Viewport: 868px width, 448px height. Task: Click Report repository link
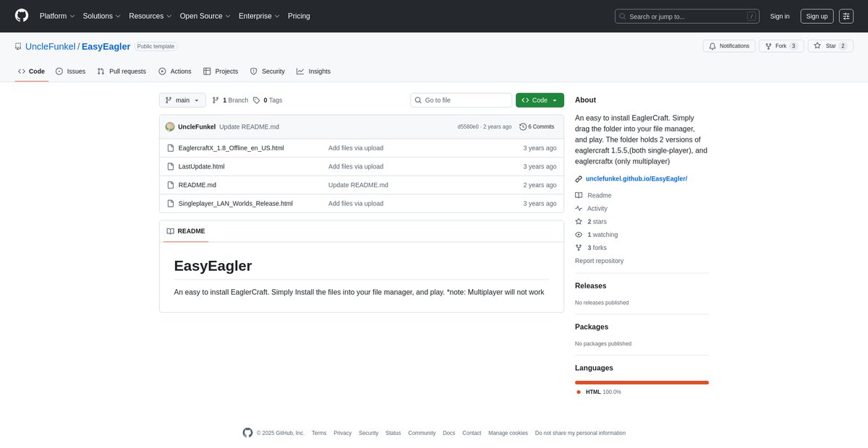pos(599,261)
